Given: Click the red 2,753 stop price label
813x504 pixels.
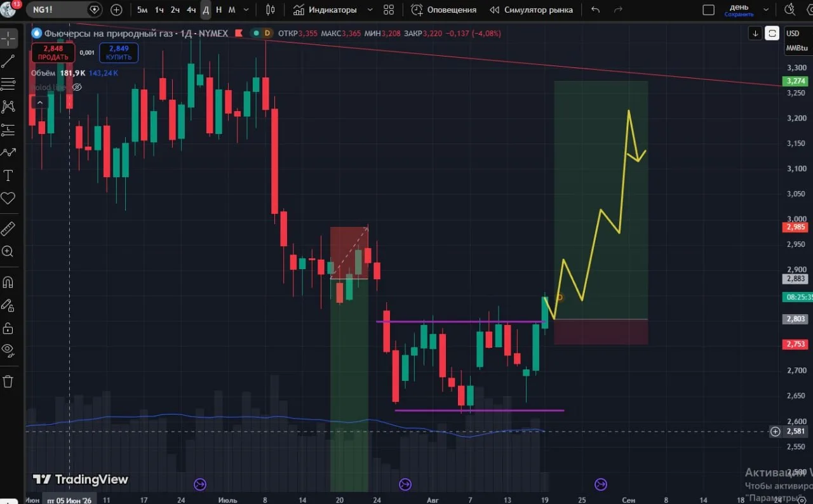Looking at the screenshot, I should [x=795, y=344].
